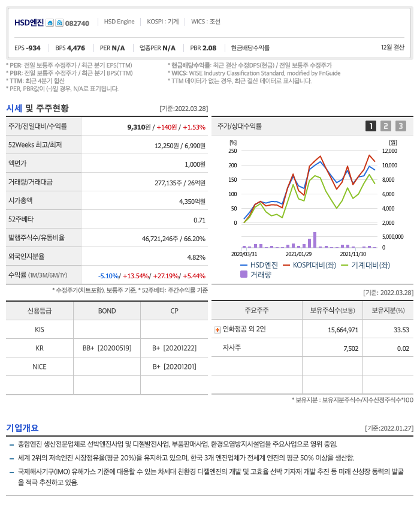
Task: Select the KR CP rating B+ [20201222]
Action: (174, 348)
